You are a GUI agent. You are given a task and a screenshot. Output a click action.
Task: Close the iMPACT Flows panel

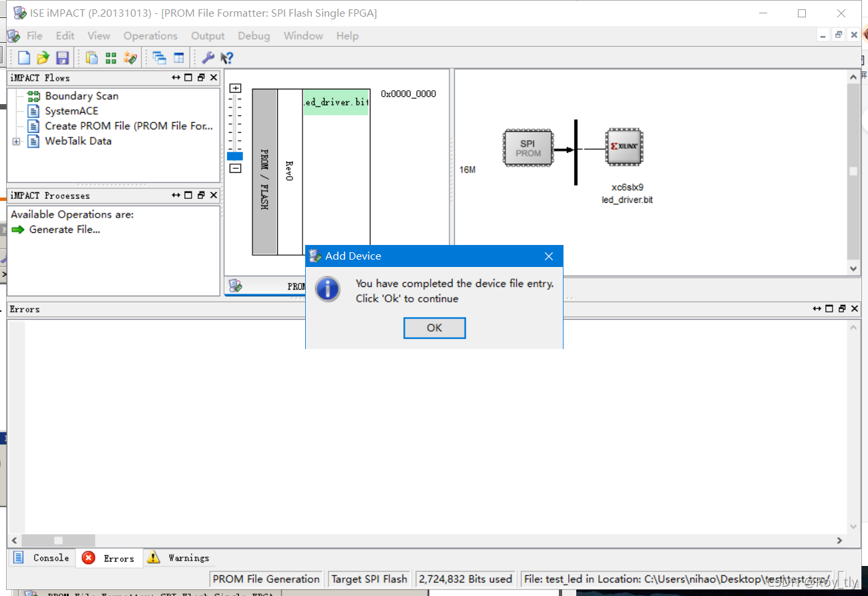click(214, 77)
